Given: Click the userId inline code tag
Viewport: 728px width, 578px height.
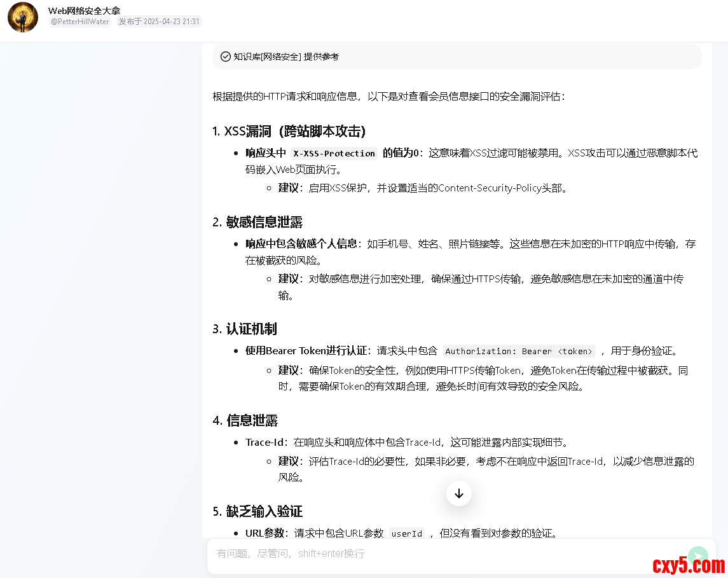Looking at the screenshot, I should pos(406,533).
